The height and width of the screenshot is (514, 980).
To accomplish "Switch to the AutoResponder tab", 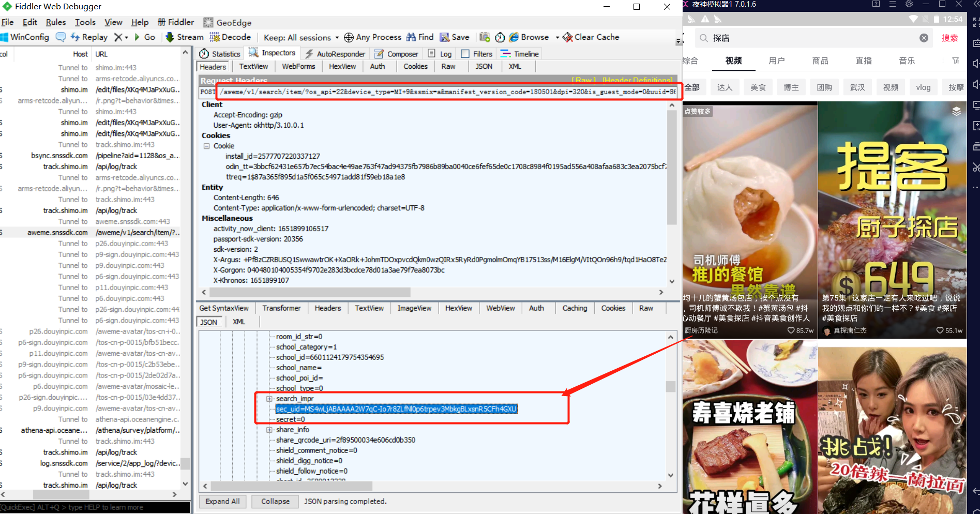I will coord(335,54).
